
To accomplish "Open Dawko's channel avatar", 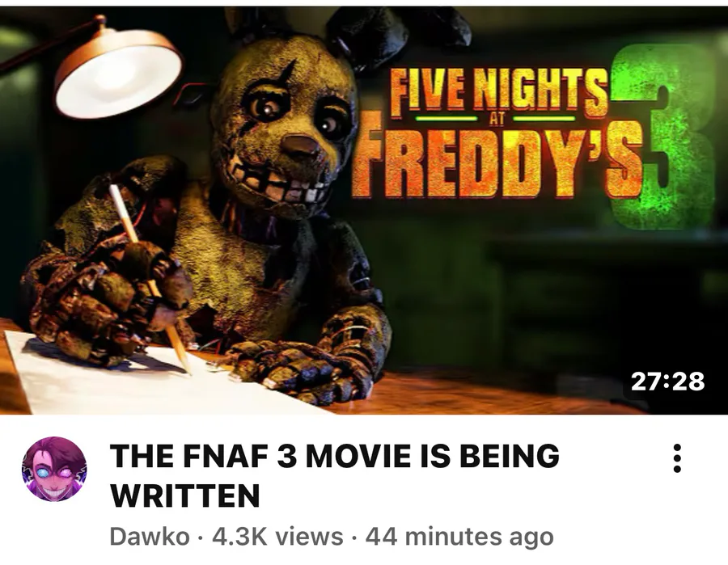I will coord(54,469).
